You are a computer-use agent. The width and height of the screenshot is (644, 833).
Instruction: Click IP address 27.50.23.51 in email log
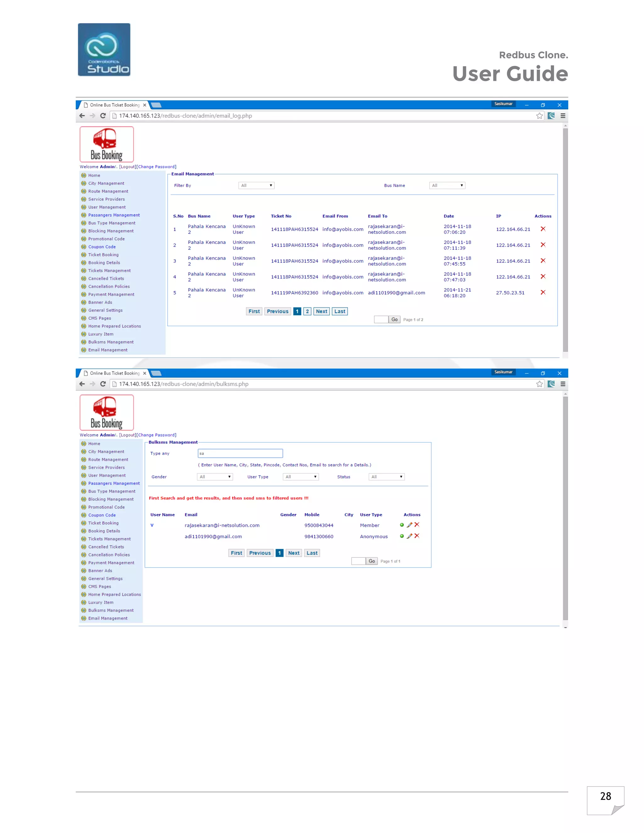tap(510, 293)
